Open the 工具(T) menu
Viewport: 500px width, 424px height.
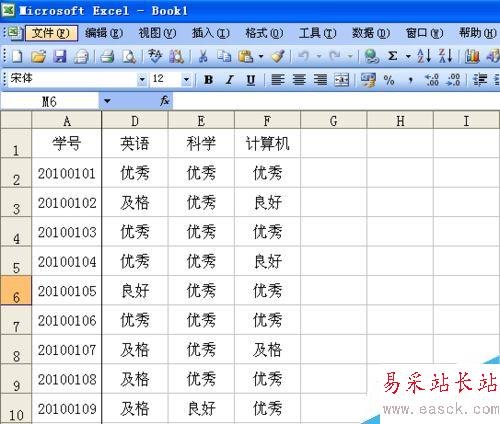[x=318, y=33]
